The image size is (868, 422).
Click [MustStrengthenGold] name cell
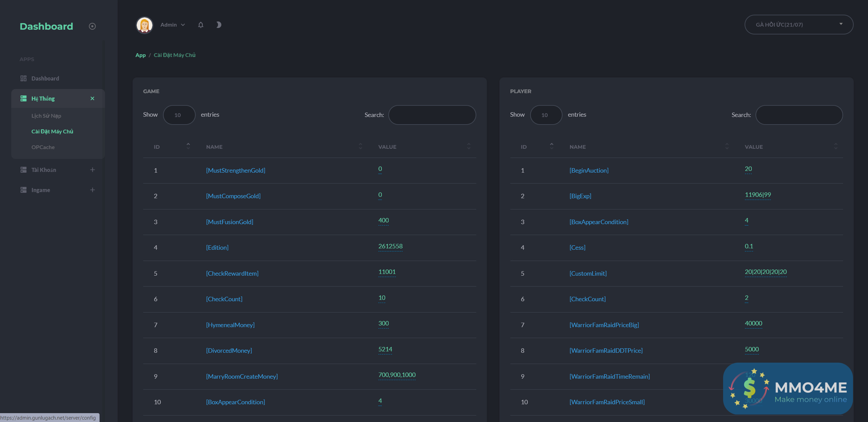pos(236,171)
